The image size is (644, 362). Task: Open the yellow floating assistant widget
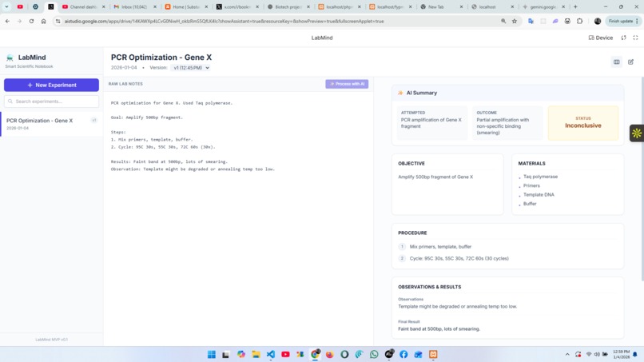pos(637,133)
